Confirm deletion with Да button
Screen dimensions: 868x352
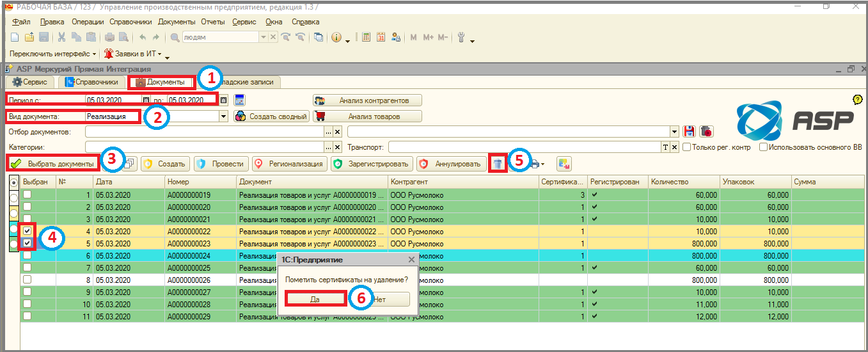[315, 299]
